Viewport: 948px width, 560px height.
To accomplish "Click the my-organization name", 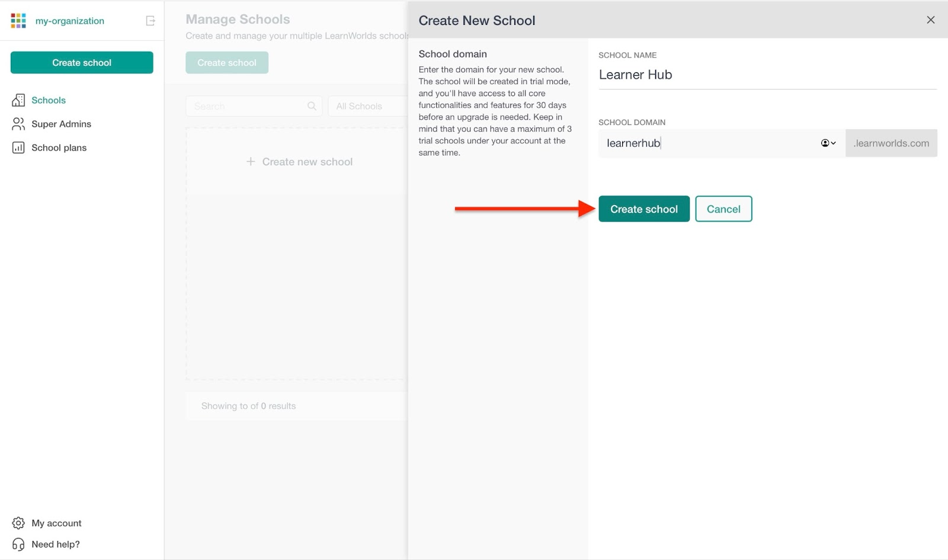I will [x=70, y=21].
